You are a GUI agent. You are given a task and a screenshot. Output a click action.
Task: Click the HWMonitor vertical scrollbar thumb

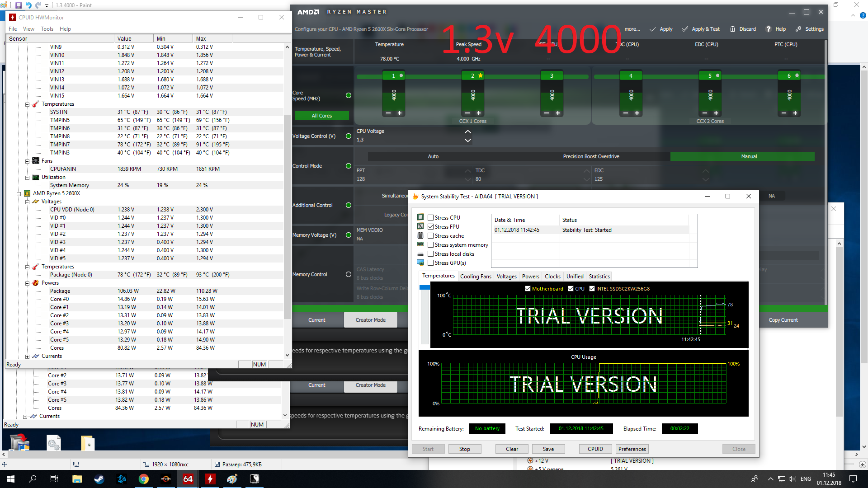(x=287, y=217)
